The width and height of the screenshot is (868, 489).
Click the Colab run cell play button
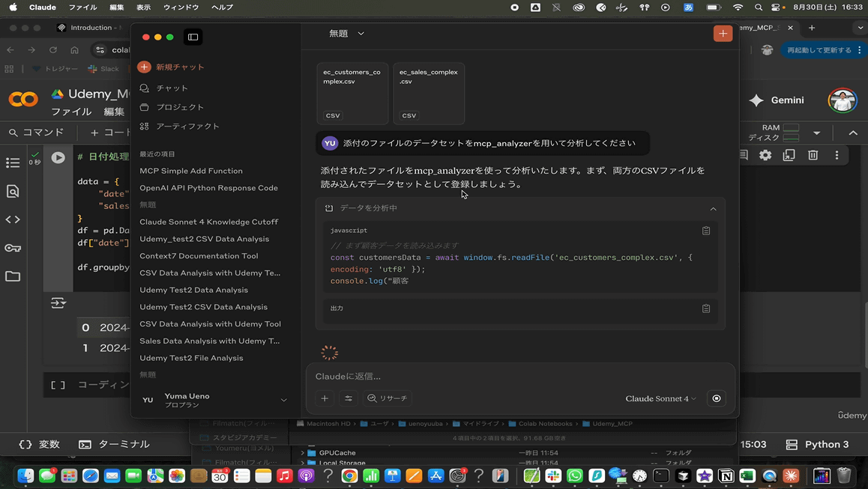pos(58,158)
